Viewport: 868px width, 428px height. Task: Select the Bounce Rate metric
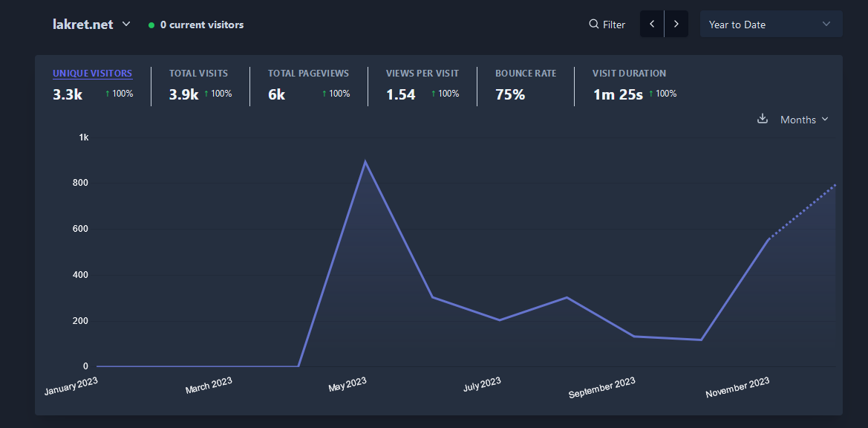pyautogui.click(x=525, y=74)
